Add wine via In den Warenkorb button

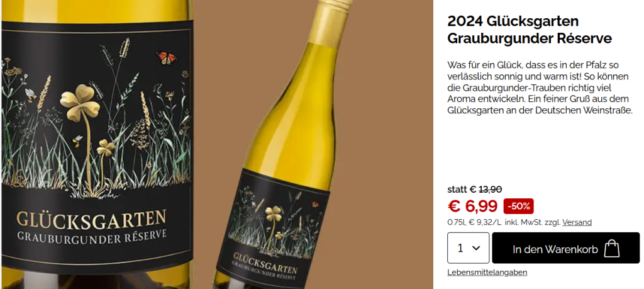(x=565, y=248)
